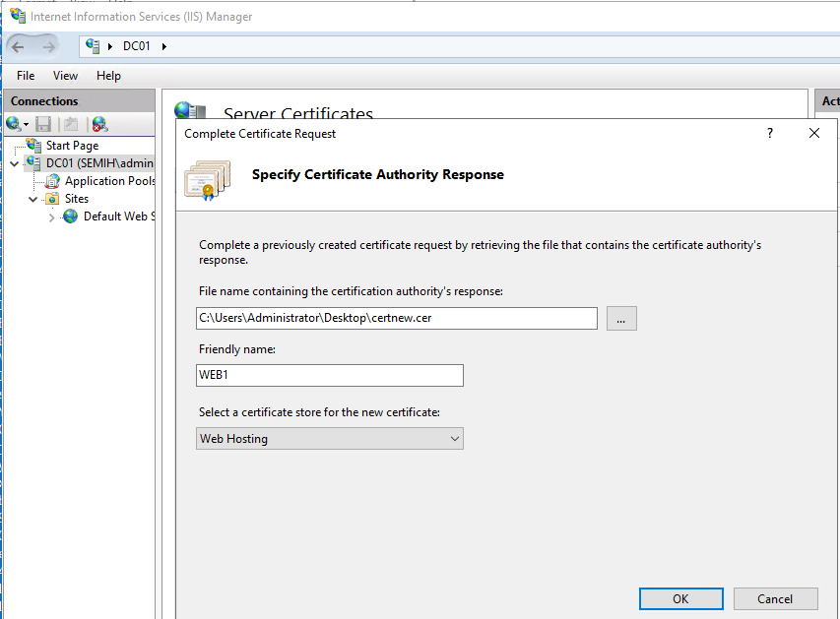Select the Start Page tree item
Viewport: 840px width, 619px height.
coord(72,146)
